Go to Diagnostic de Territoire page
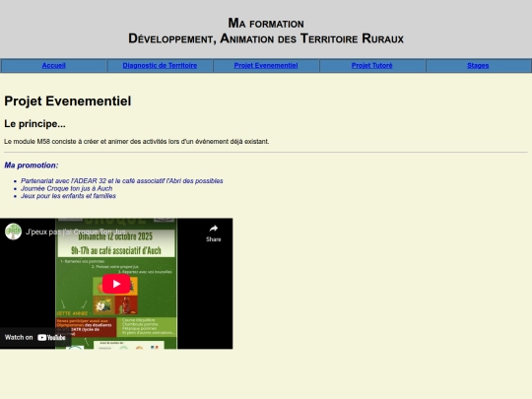This screenshot has width=532, height=399. pyautogui.click(x=160, y=65)
